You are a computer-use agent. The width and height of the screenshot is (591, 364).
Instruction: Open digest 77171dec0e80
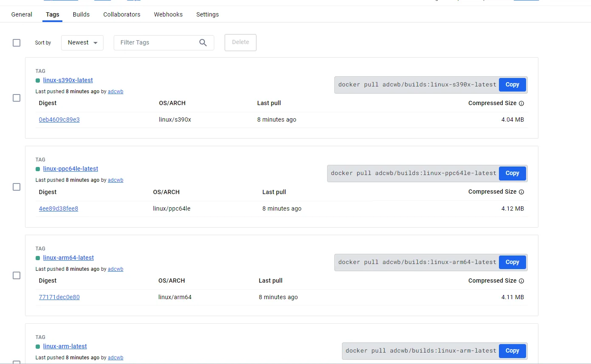59,297
